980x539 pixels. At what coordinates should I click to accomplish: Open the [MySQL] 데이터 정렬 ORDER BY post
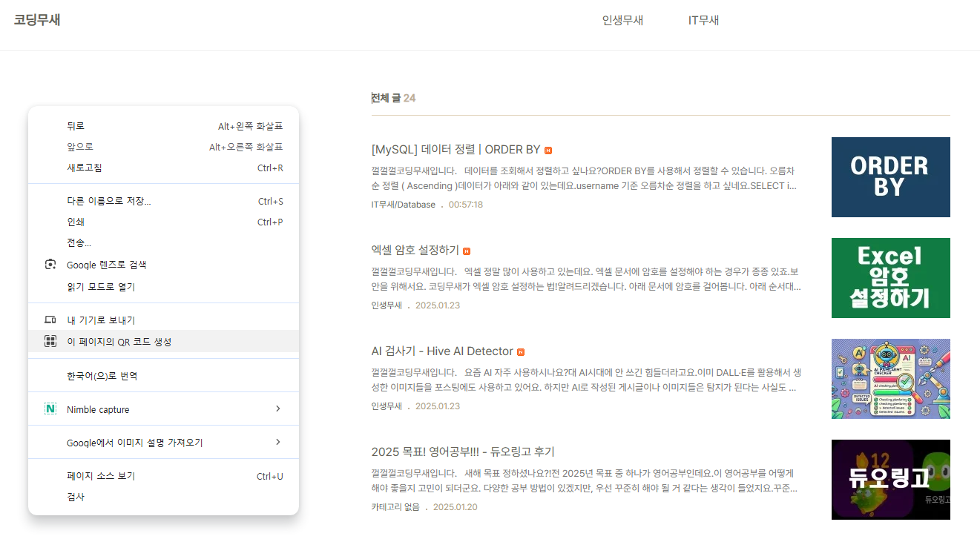(456, 149)
